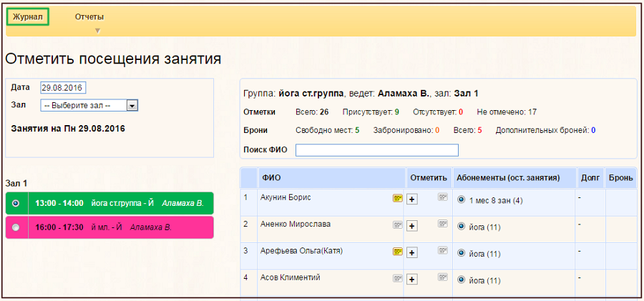Mark attendance plus for Асов Климентий
Viewport: 644px width, 301px height.
coord(412,280)
